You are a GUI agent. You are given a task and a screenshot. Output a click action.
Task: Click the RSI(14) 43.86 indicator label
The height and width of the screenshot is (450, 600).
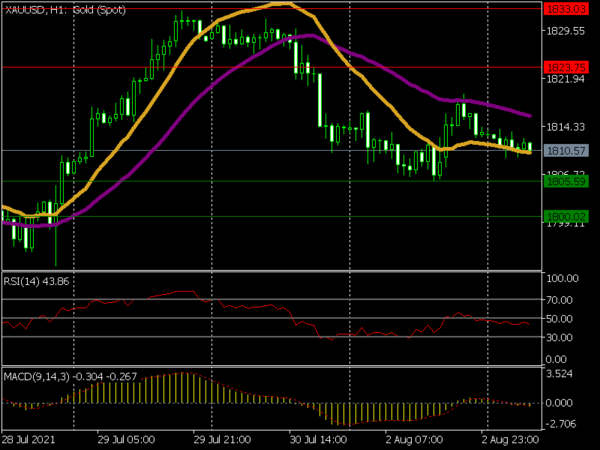[x=36, y=281]
